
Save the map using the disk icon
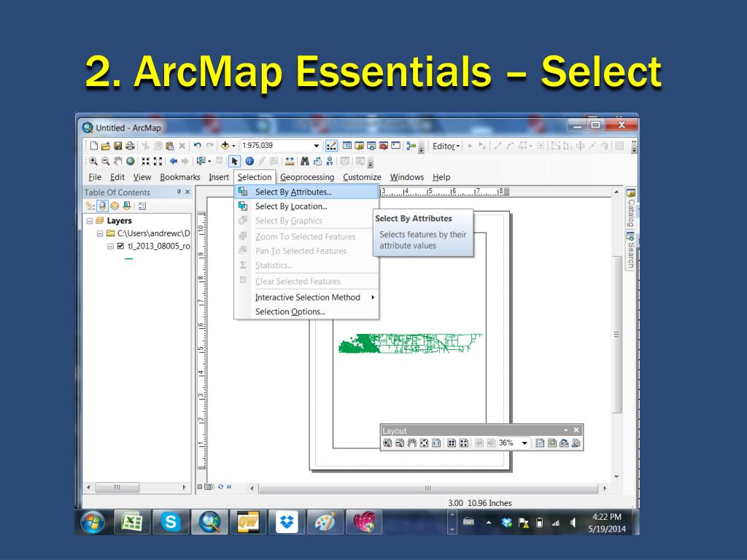coord(117,146)
